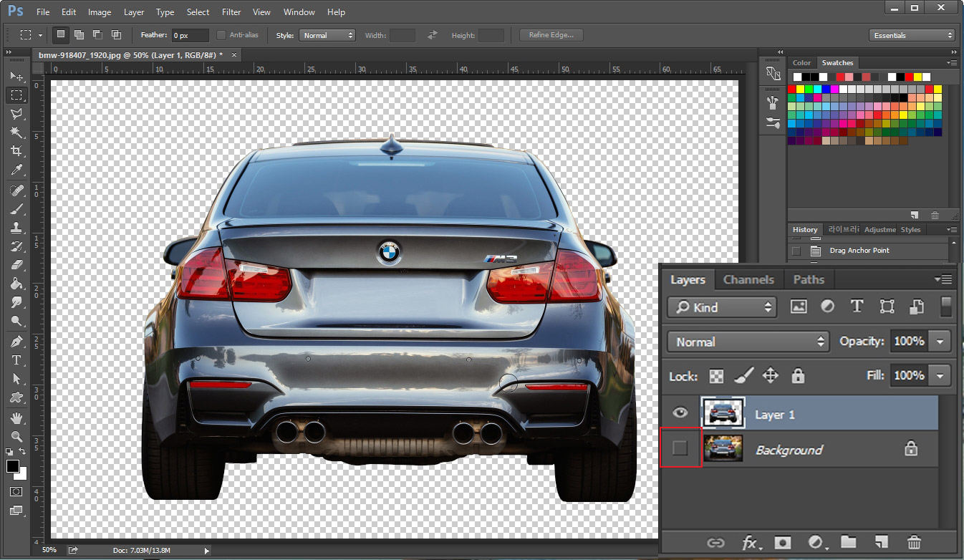The image size is (964, 560).
Task: Select the Rectangular Marquee tool
Action: point(16,95)
